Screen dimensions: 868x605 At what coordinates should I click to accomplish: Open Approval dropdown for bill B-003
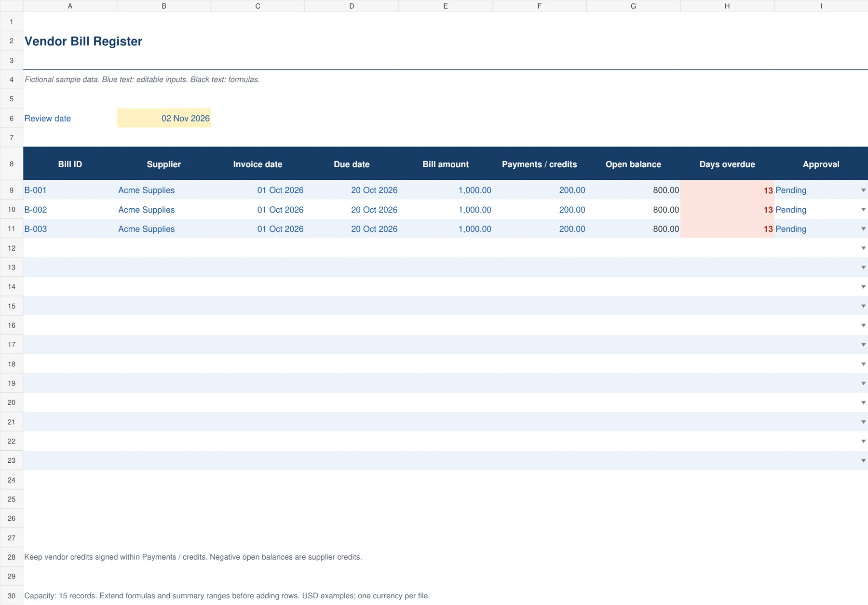click(863, 229)
